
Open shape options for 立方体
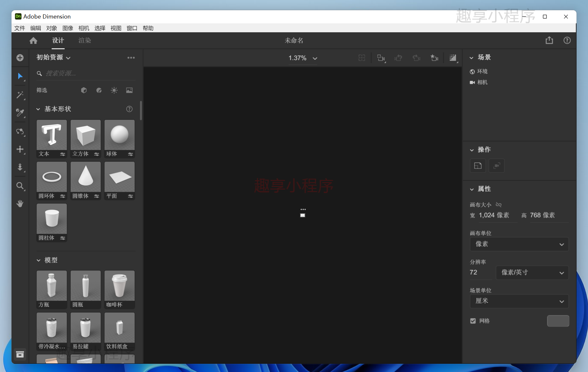[x=97, y=154]
